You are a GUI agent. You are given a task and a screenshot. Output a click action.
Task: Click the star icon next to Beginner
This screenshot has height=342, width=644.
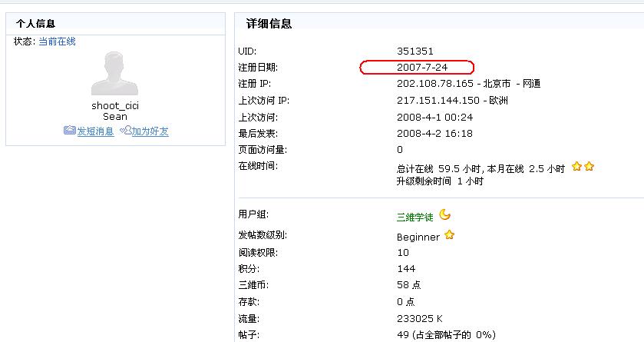[449, 234]
